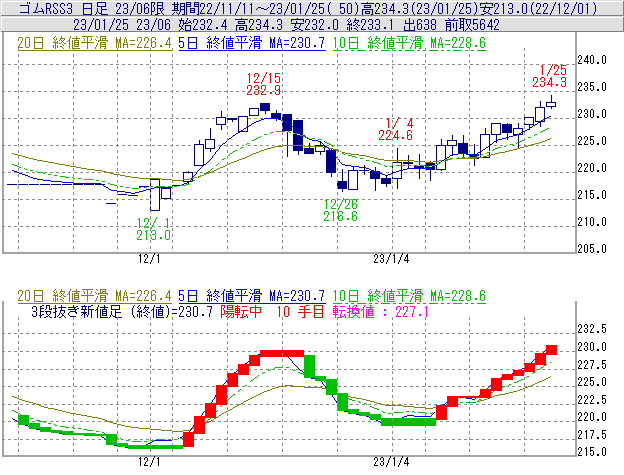
Task: Click the 205.0 axis label on upper chart
Action: 592,249
